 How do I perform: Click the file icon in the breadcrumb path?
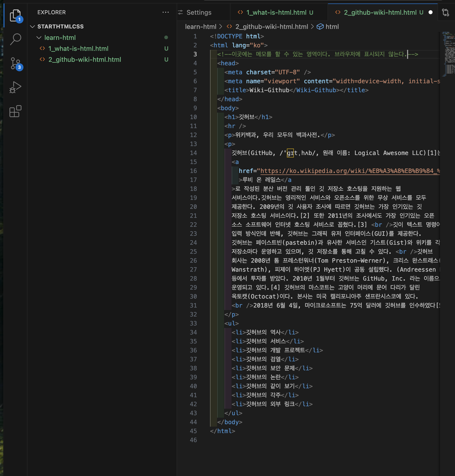pyautogui.click(x=229, y=26)
